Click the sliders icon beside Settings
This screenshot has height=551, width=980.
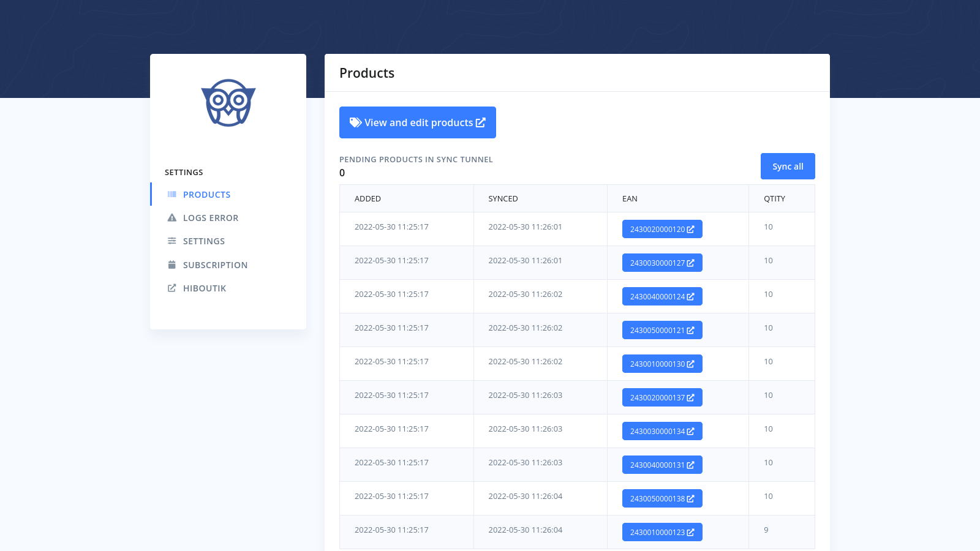(172, 241)
